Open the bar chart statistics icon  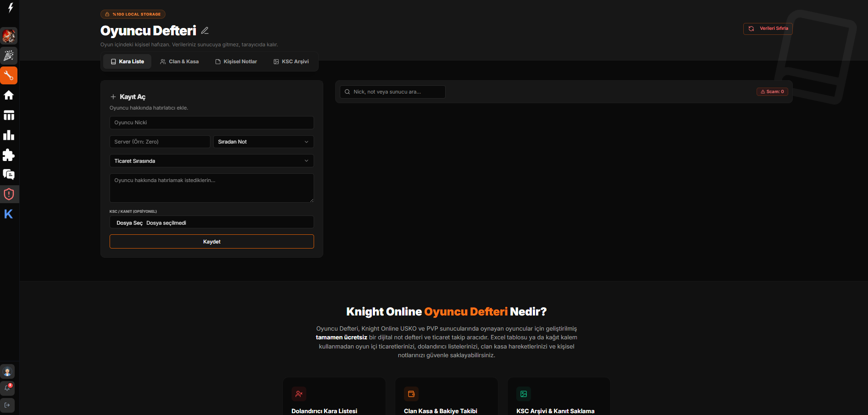click(x=9, y=135)
